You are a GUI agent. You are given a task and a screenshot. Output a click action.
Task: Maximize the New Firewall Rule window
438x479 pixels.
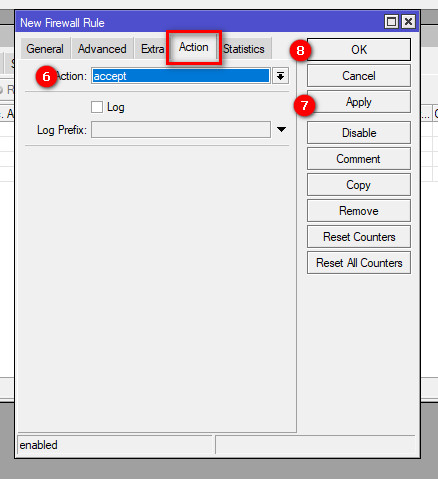point(391,22)
